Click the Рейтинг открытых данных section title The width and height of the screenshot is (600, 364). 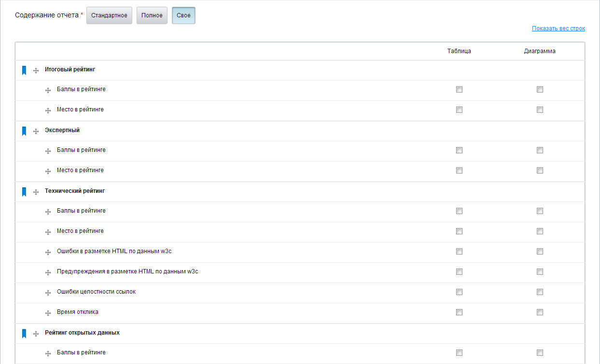click(x=82, y=333)
